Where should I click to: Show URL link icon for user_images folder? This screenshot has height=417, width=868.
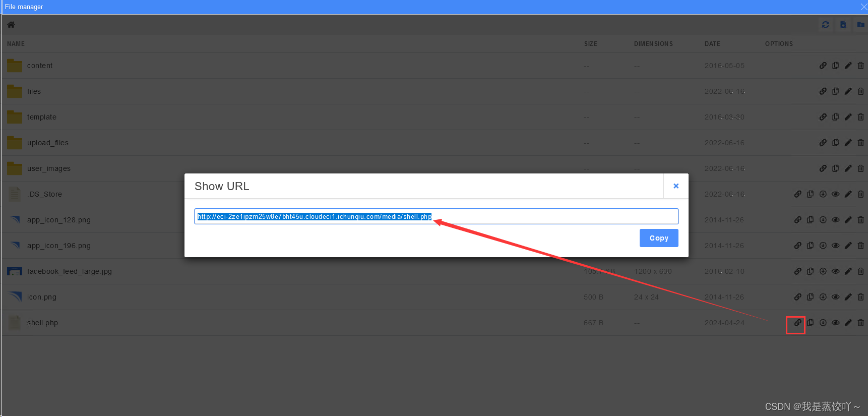coord(823,168)
